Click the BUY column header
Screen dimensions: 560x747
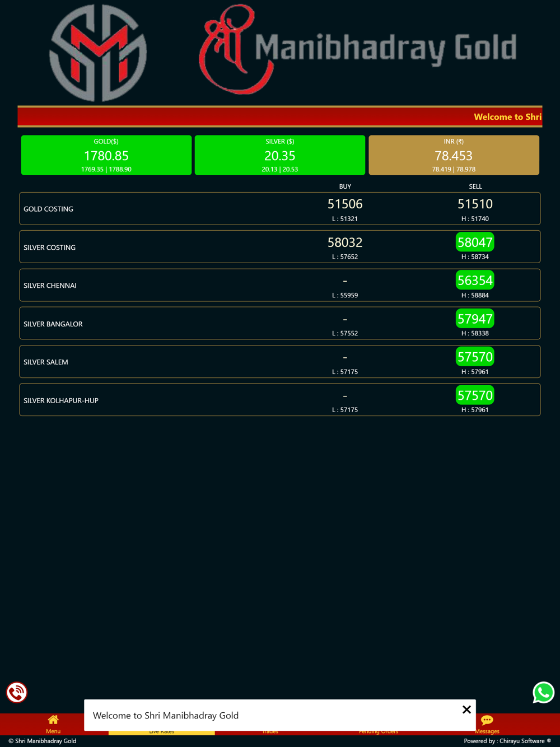[x=345, y=186]
